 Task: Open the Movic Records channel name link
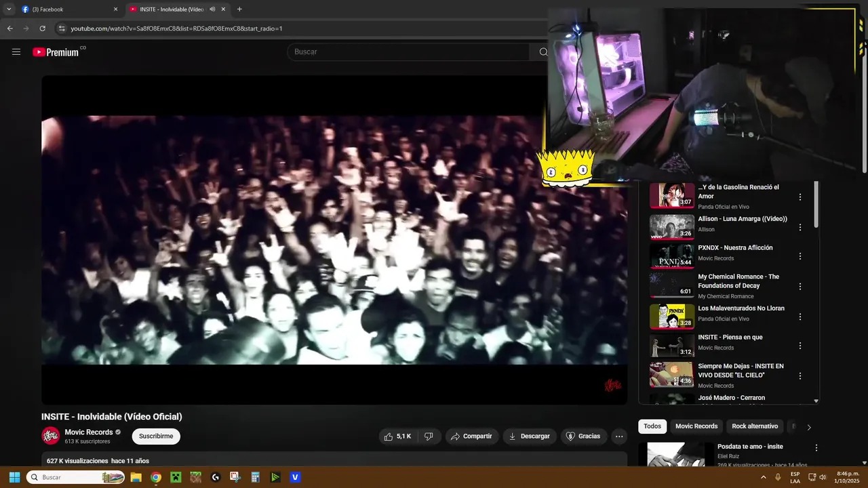click(x=89, y=432)
